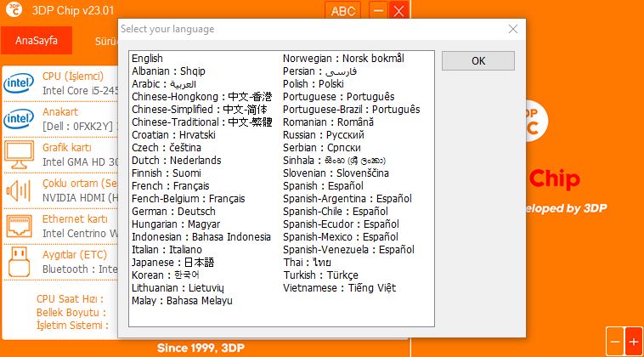Select Chinese-Simplified language
This screenshot has height=357, width=644.
point(199,110)
